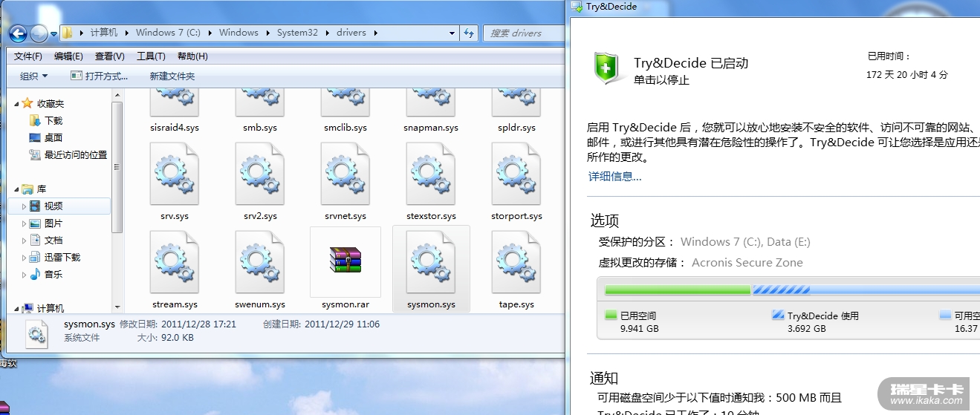
Task: Click the sisraid4.sys file name
Action: (x=175, y=128)
